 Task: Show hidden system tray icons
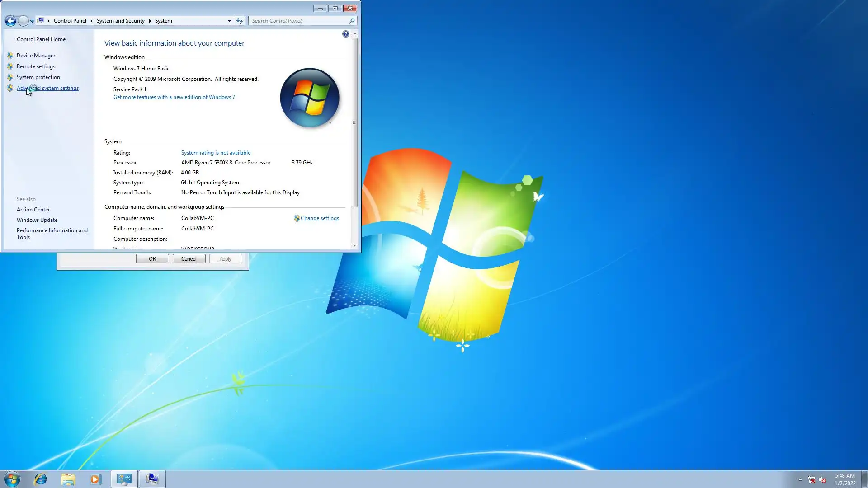[x=800, y=479]
